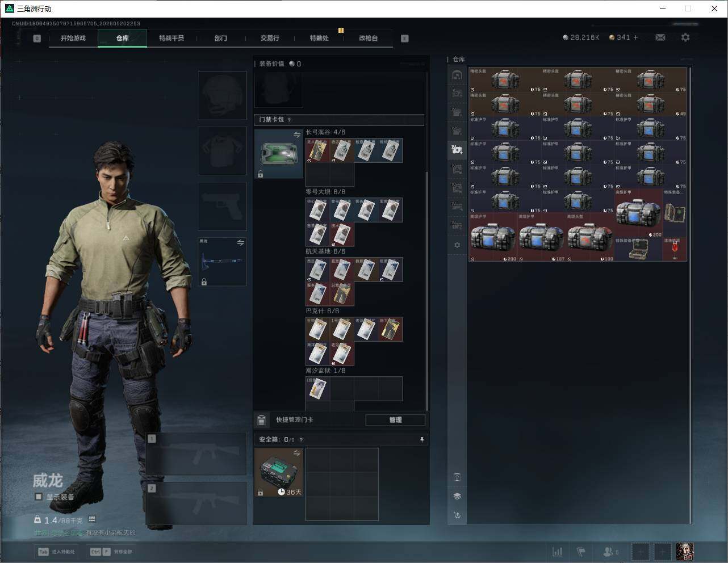Click the sort icon at warehouse sidebar bottom

pos(457,515)
